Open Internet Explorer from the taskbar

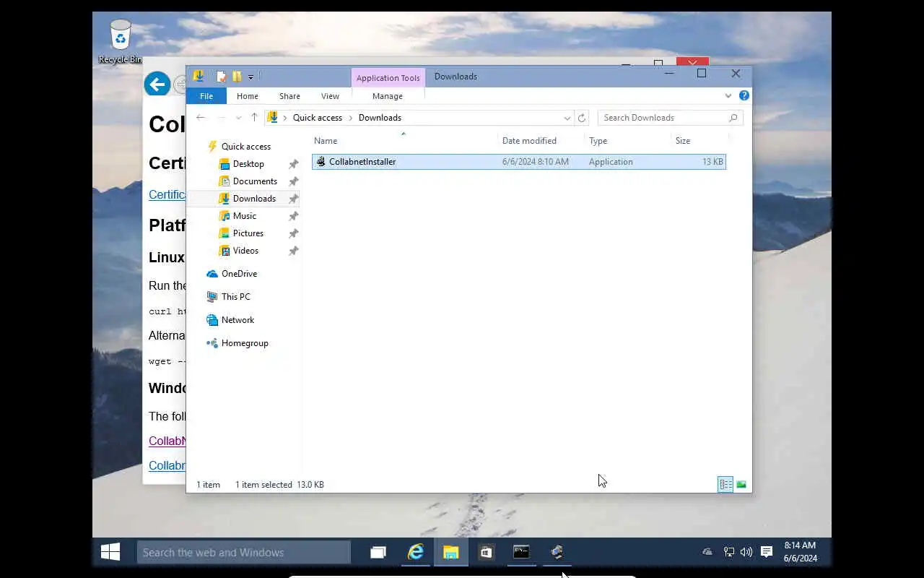tap(416, 553)
